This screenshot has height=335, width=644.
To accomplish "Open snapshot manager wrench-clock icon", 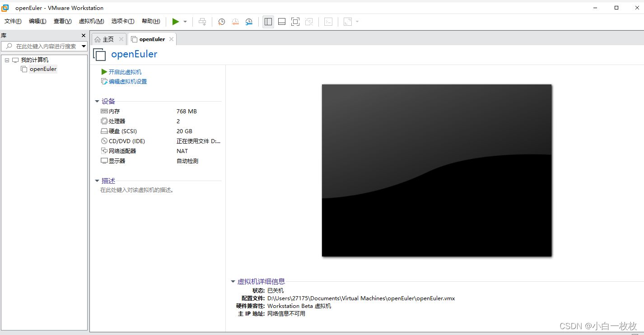I will [249, 22].
